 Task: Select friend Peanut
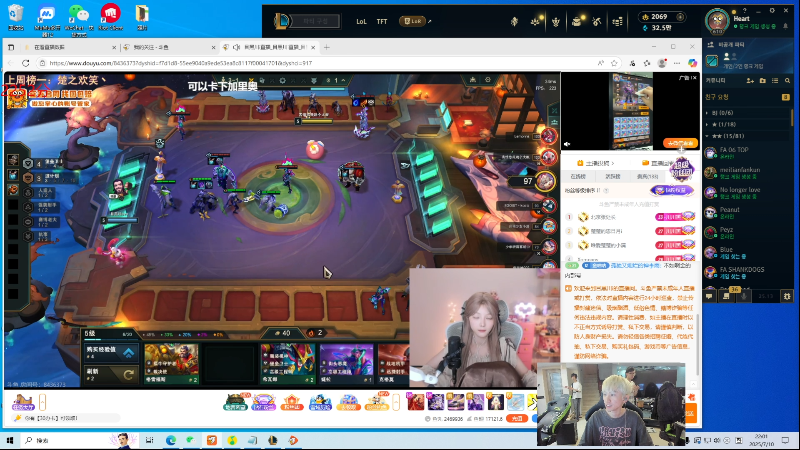tap(746, 212)
